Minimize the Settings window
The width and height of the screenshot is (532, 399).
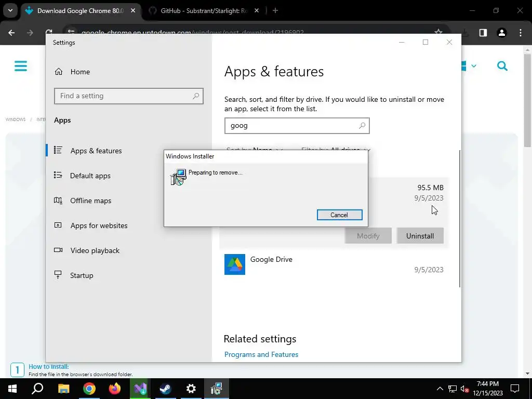click(x=402, y=42)
